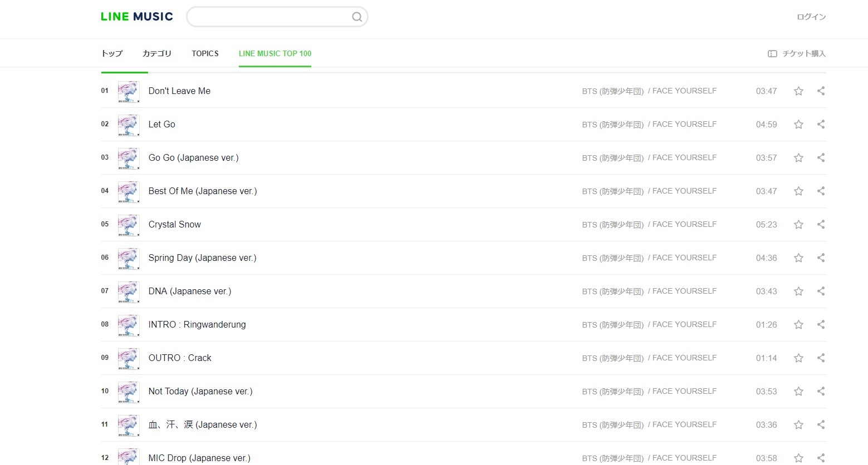Open the album thumbnail for Let Go
This screenshot has width=868, height=465.
[x=129, y=125]
